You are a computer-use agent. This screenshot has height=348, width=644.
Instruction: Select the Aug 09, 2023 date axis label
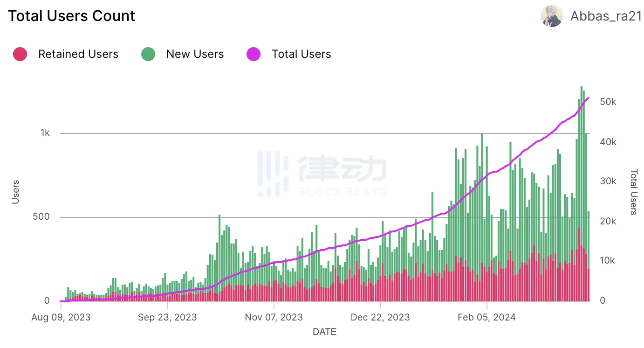click(x=61, y=317)
